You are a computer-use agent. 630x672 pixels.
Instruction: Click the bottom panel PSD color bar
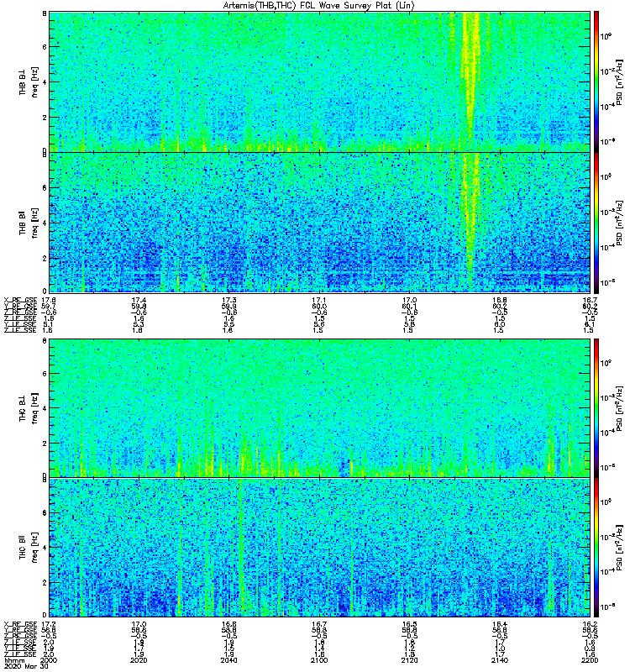596,548
